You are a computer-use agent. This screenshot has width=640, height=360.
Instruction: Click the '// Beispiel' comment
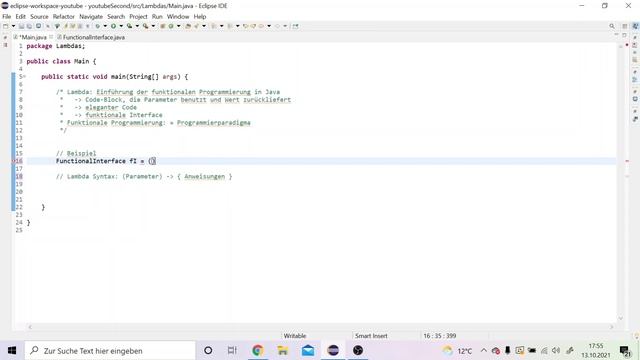click(76, 153)
